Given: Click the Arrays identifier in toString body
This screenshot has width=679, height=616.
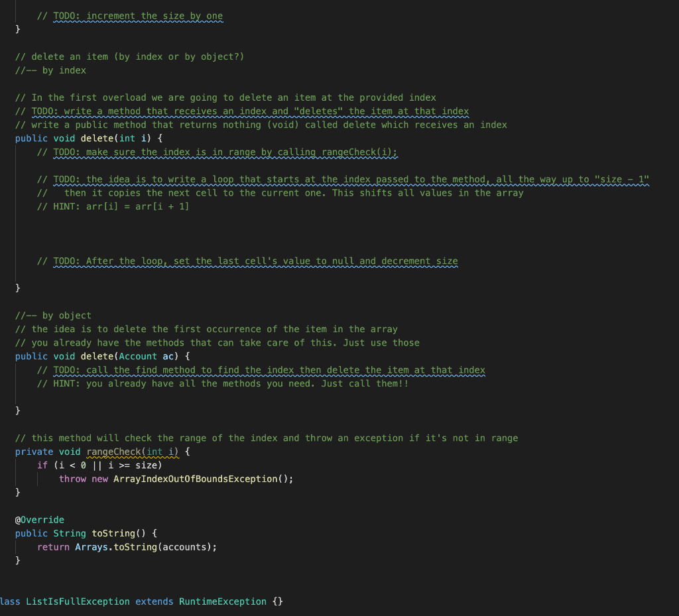Looking at the screenshot, I should click(93, 546).
